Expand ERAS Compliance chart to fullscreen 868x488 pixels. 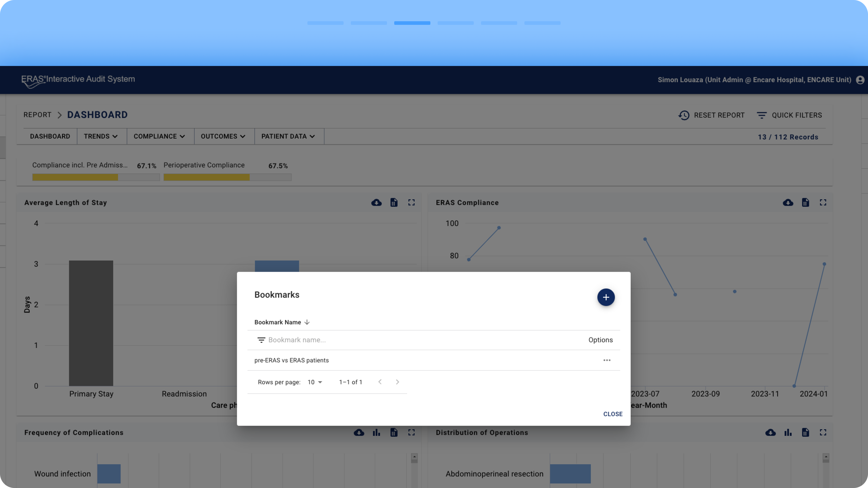tap(823, 203)
